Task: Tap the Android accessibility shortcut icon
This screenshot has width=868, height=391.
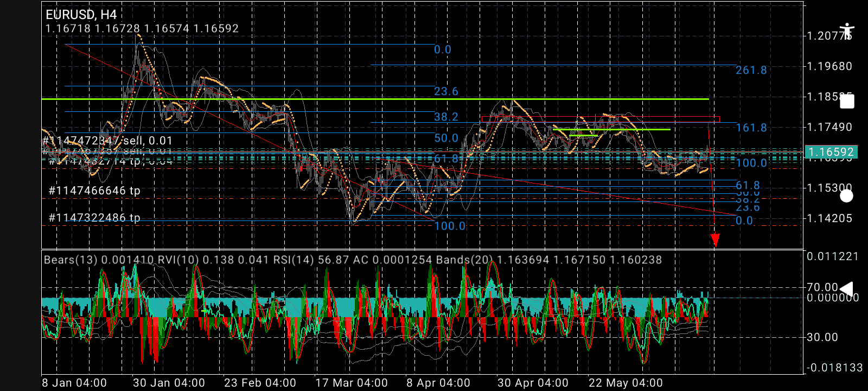Action: [x=846, y=30]
